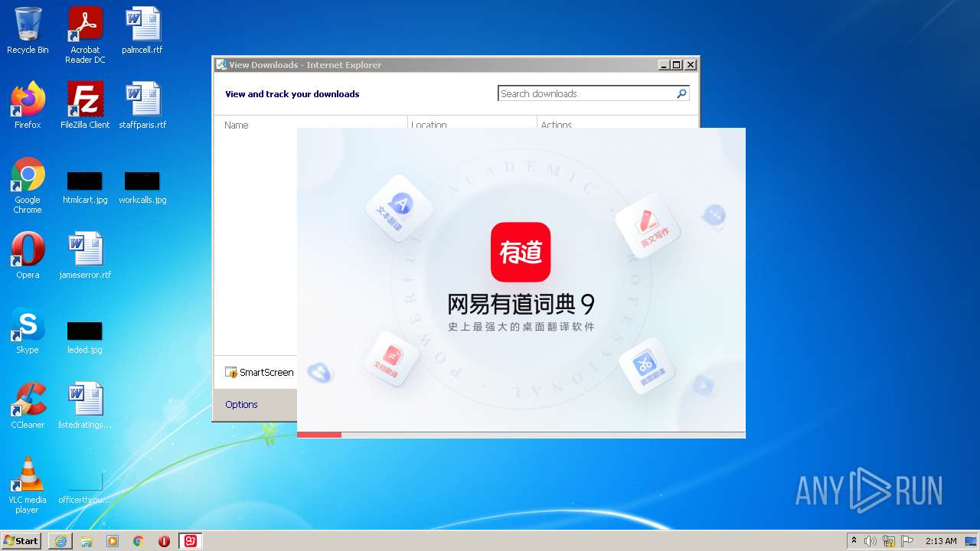Click Youdao red logo on splash screen
The width and height of the screenshot is (980, 551).
[521, 252]
